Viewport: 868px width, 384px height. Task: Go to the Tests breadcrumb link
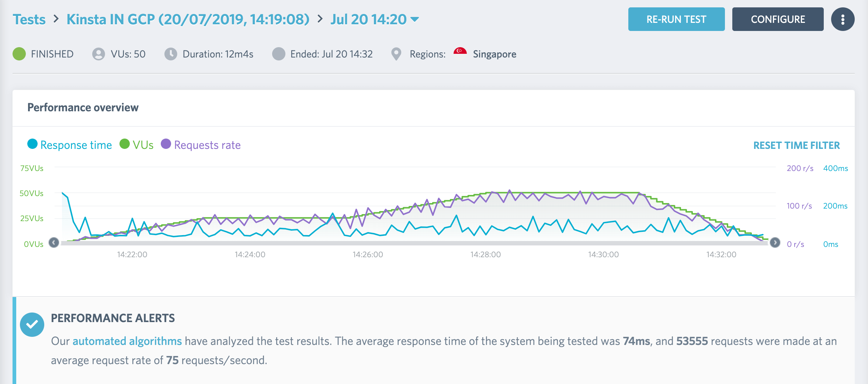click(29, 19)
